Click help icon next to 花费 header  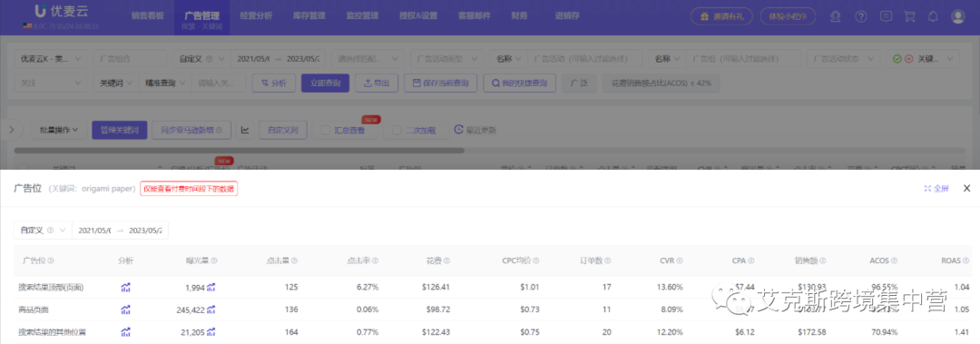(x=446, y=260)
